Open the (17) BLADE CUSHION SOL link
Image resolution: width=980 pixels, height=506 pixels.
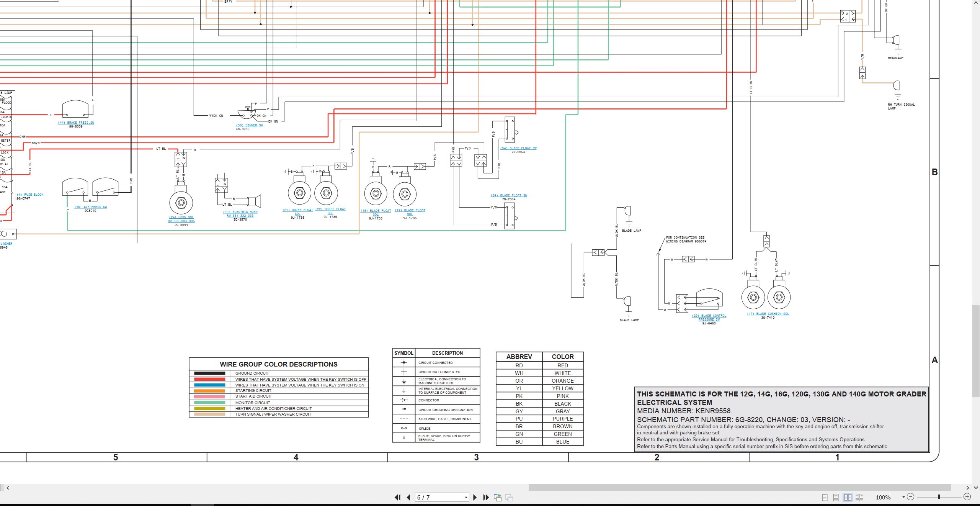768,314
